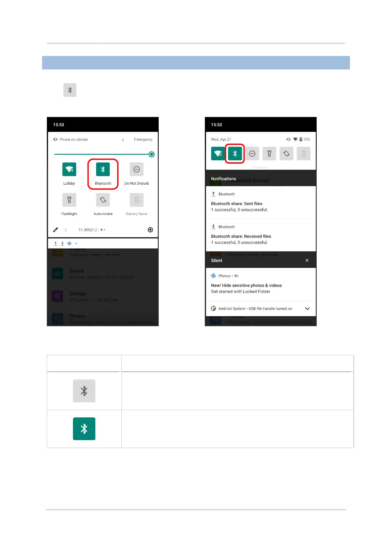
Task: Tap upload icon on Sent files notification
Action: click(x=214, y=194)
